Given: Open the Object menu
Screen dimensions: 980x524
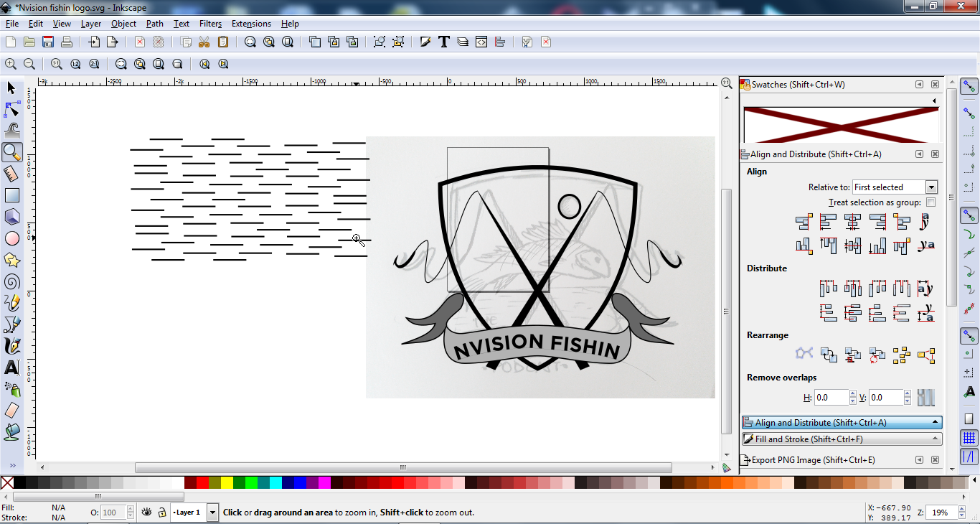Looking at the screenshot, I should tap(123, 24).
